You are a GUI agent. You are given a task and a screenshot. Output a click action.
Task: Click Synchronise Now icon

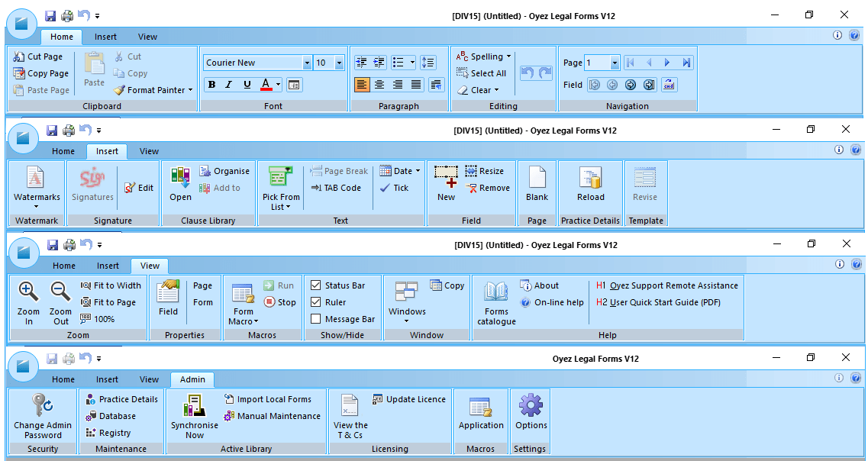[x=195, y=405]
